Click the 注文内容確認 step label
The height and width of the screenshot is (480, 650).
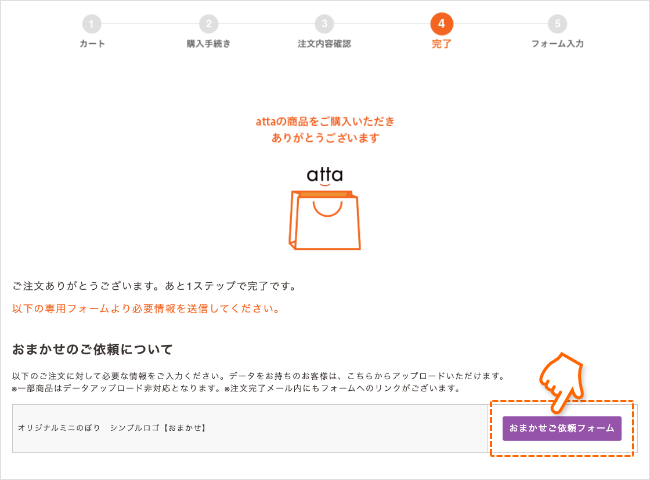tap(325, 44)
